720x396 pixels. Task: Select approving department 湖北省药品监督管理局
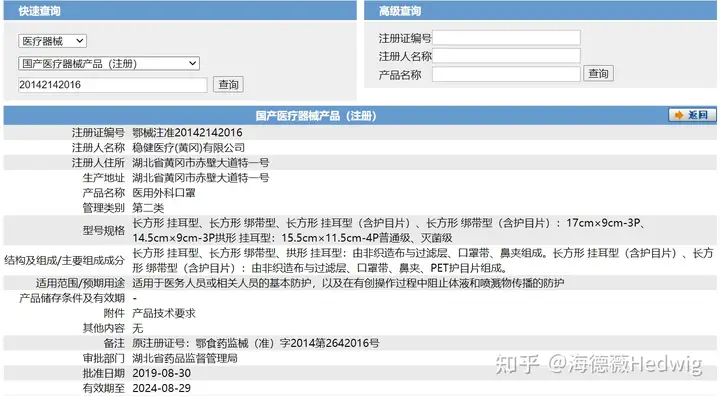click(x=185, y=358)
